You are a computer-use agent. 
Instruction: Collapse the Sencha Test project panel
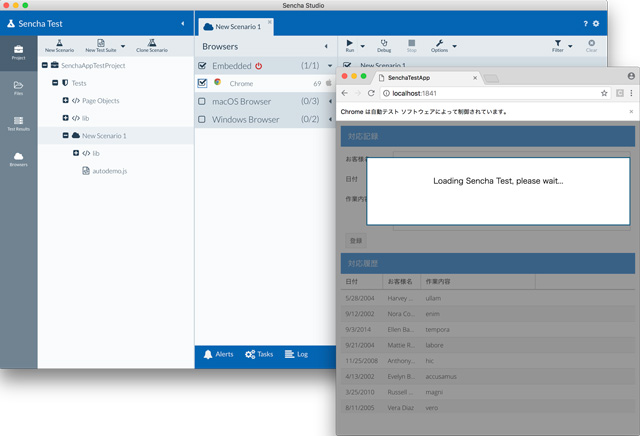click(x=182, y=24)
